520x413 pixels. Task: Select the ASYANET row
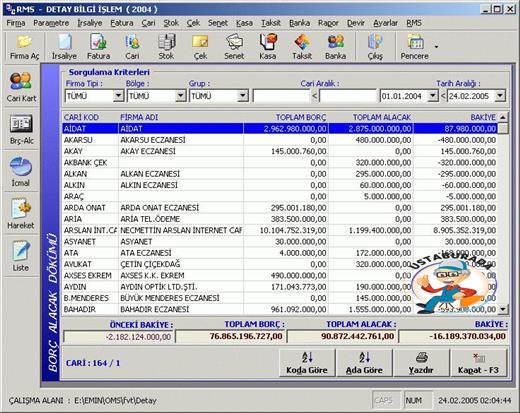coord(280,242)
